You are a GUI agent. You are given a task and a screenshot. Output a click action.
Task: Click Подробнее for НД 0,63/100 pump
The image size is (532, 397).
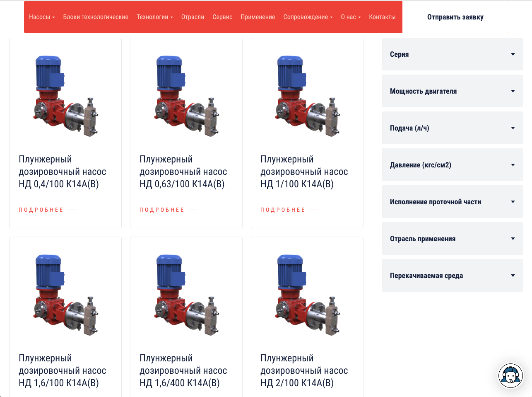click(162, 210)
